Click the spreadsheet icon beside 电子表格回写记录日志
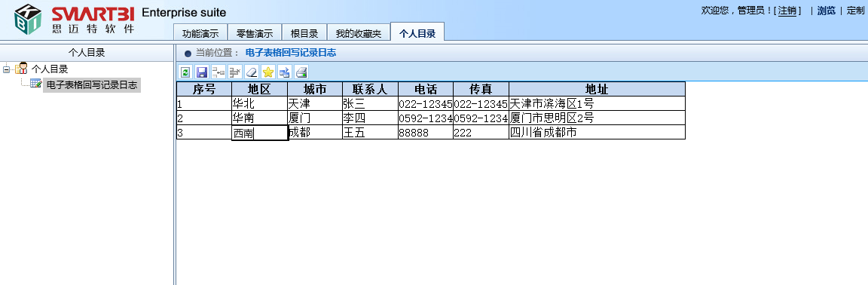868x285 pixels. pos(36,84)
